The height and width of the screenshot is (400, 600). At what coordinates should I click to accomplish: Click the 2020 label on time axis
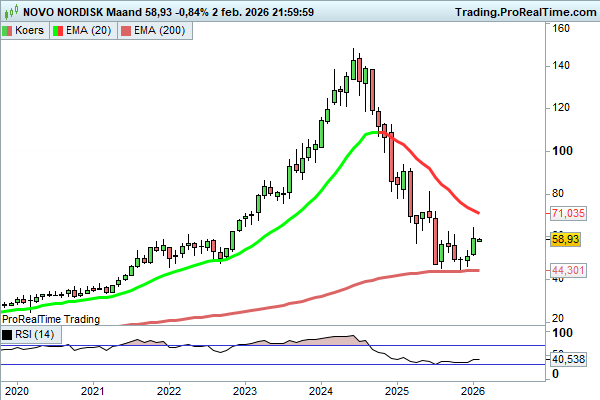(x=17, y=391)
